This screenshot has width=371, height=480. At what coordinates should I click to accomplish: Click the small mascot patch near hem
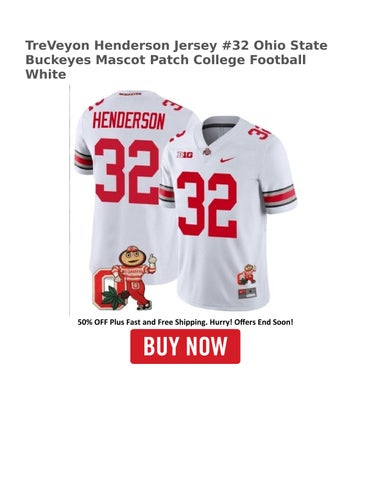coord(247,274)
